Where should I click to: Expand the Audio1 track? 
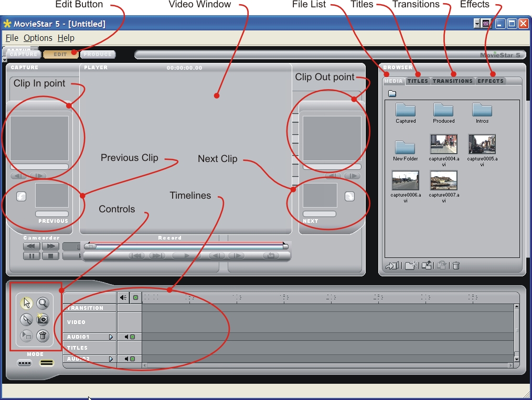point(111,337)
